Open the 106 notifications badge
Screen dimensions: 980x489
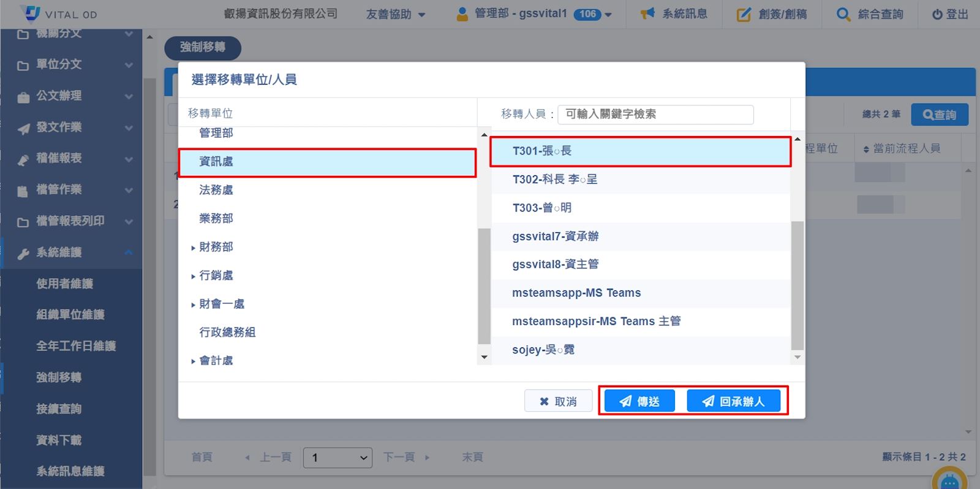click(587, 13)
